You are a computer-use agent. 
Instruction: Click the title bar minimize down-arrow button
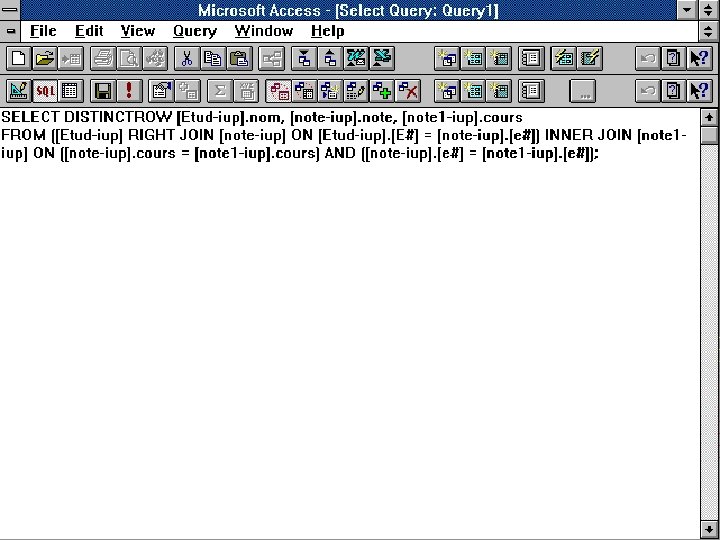point(687,10)
